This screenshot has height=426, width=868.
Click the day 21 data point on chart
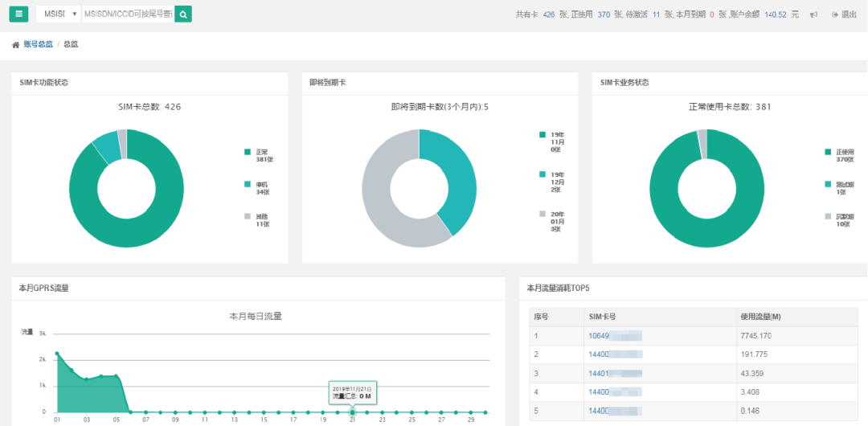(352, 412)
